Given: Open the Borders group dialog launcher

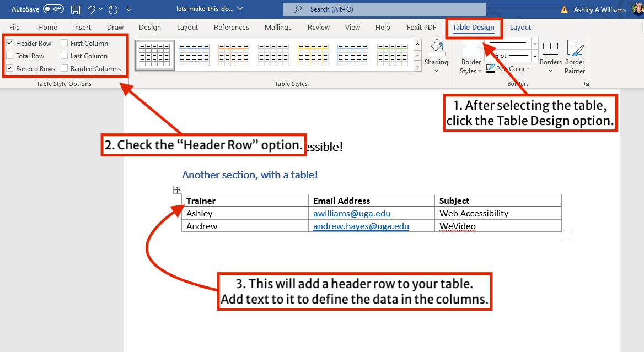Looking at the screenshot, I should (586, 84).
